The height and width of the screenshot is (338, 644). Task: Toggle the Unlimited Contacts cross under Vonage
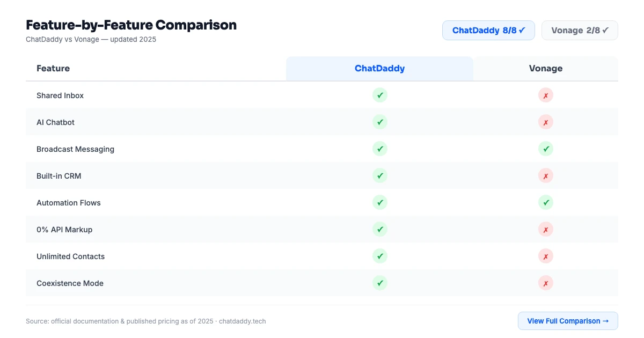[x=546, y=256]
